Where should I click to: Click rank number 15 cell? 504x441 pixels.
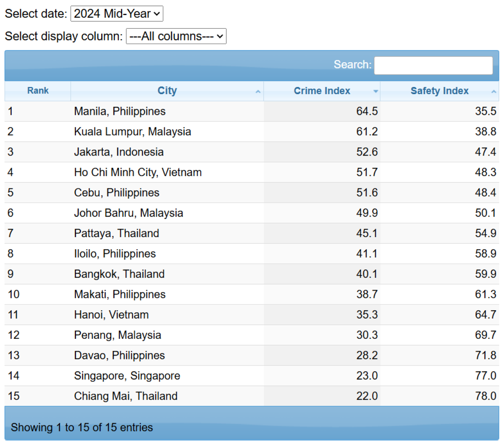click(x=38, y=396)
